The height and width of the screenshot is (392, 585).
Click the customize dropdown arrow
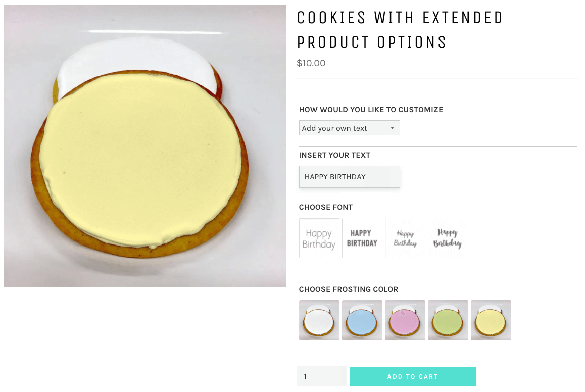click(392, 128)
